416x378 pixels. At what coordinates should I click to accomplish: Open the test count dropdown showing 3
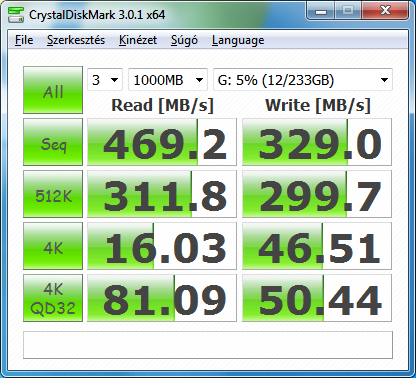[x=105, y=80]
